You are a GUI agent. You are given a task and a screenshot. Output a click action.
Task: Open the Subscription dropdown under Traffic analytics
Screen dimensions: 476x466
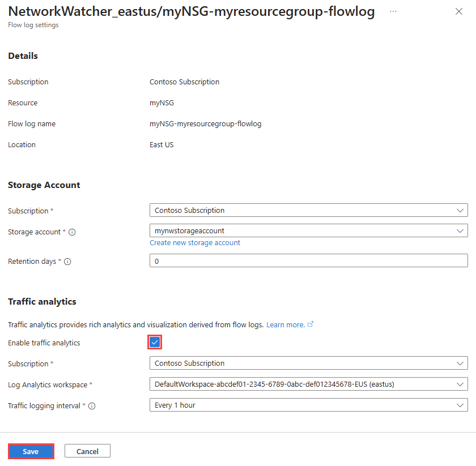[308, 363]
